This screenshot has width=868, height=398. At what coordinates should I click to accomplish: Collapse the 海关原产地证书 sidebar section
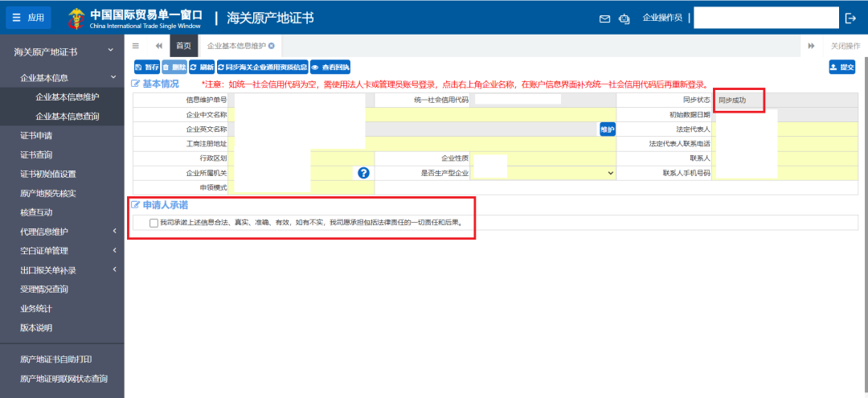click(x=62, y=52)
